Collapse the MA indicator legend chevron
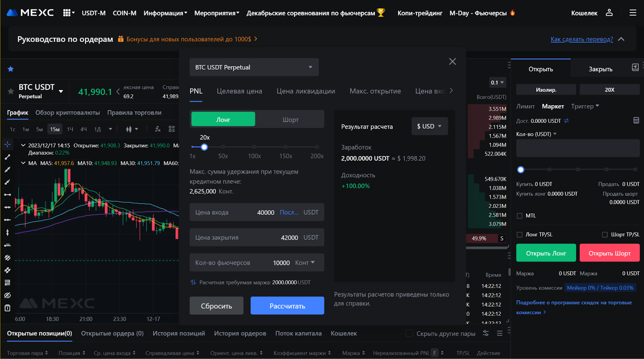This screenshot has width=644, height=359. [x=23, y=163]
